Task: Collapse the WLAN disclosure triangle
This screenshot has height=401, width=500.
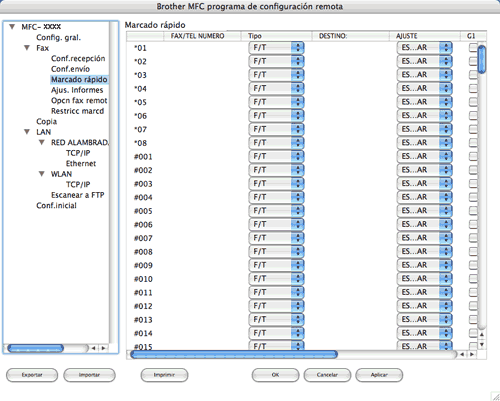Action: click(42, 174)
